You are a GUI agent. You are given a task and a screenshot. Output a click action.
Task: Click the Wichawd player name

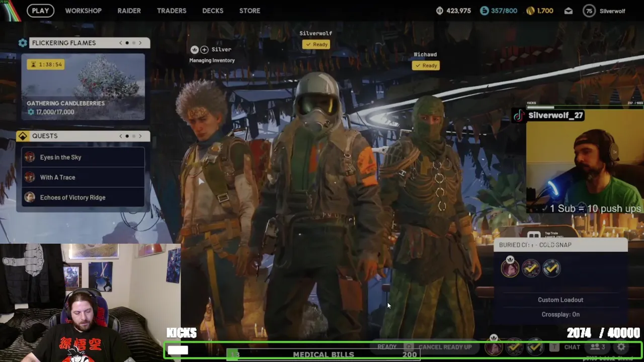pyautogui.click(x=425, y=54)
